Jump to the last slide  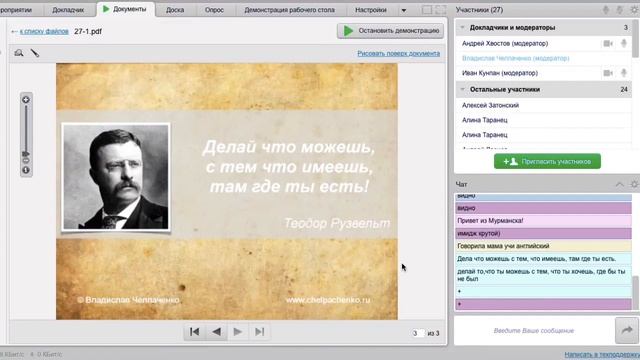[x=260, y=332]
